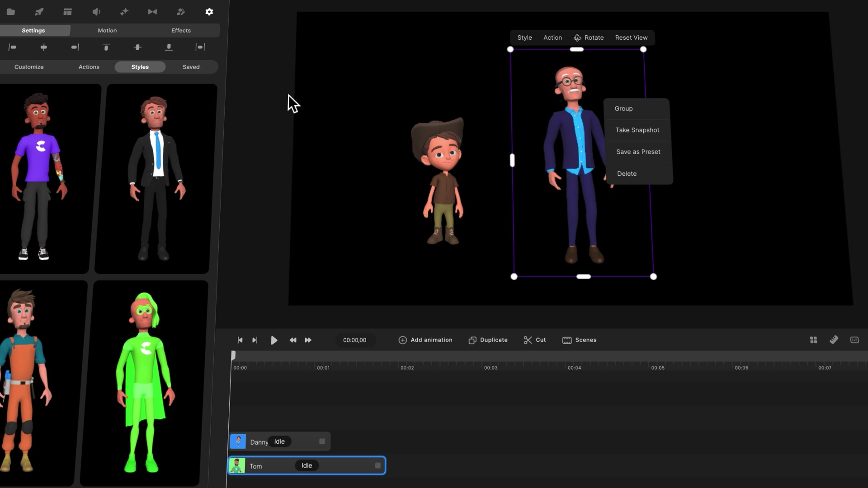Choose the green superhero character style
This screenshot has height=488, width=868.
pos(145,383)
